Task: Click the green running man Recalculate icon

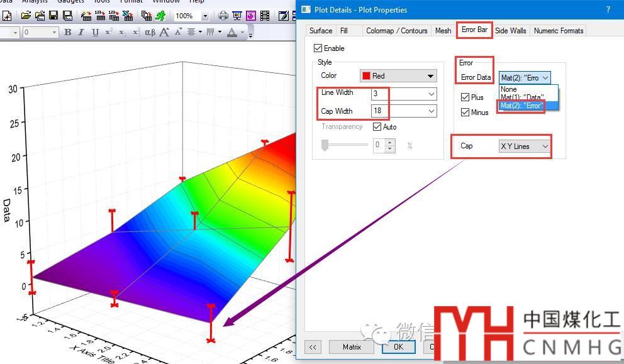Action: tap(161, 16)
